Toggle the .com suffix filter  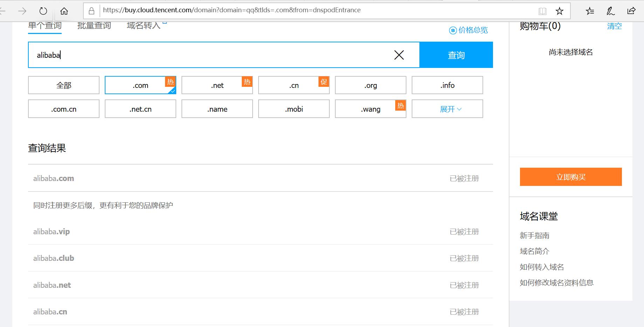(x=141, y=85)
